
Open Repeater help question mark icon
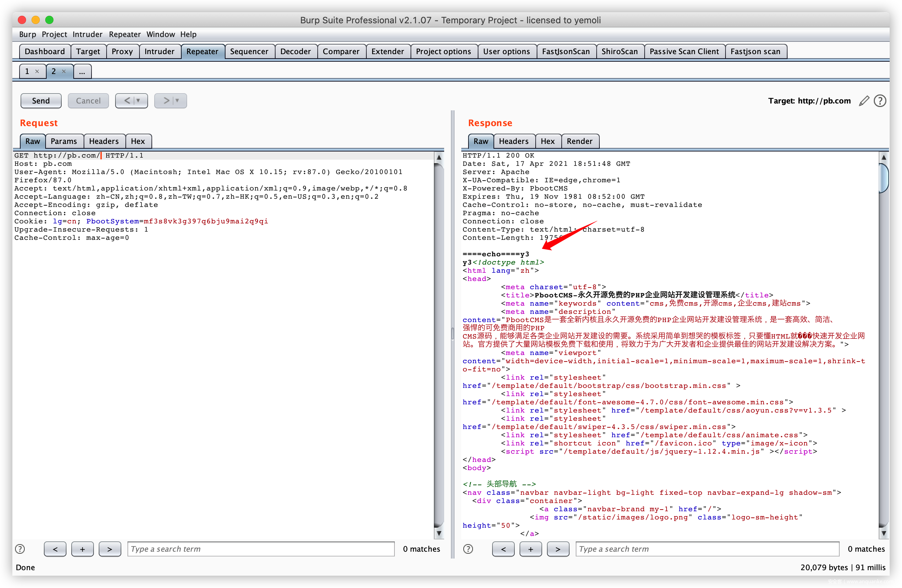tap(880, 101)
